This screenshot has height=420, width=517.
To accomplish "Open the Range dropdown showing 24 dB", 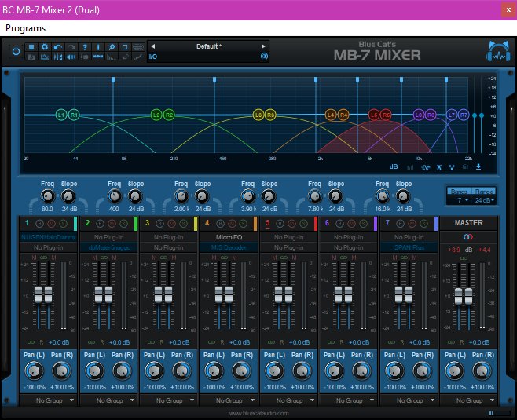I will click(484, 200).
